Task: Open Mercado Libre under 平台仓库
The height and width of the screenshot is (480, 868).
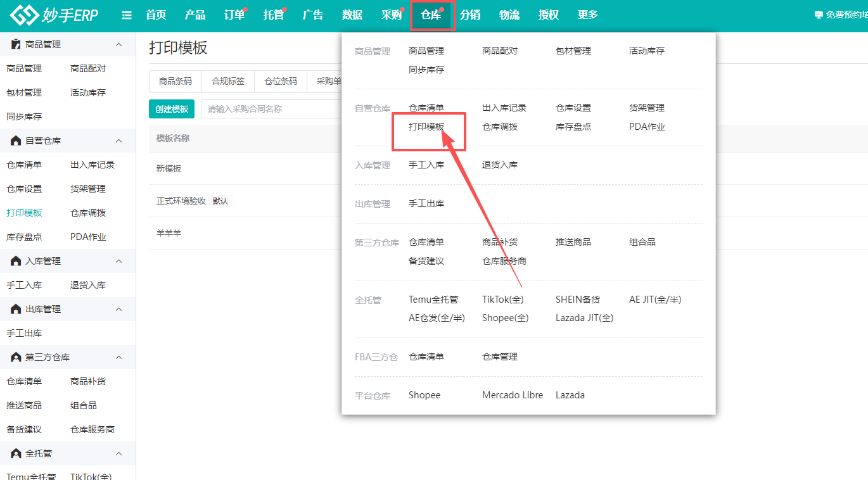Action: point(513,395)
